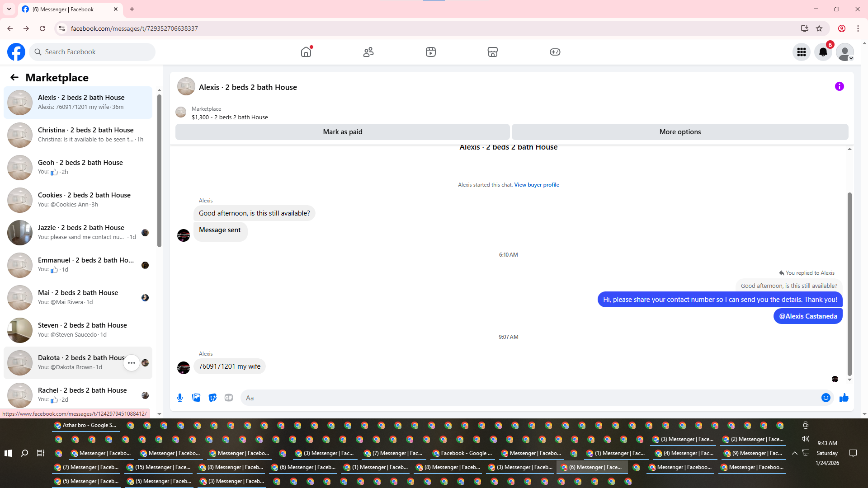Expand the browser tab search chevron
Viewport: 868px width, 488px height.
click(x=9, y=9)
